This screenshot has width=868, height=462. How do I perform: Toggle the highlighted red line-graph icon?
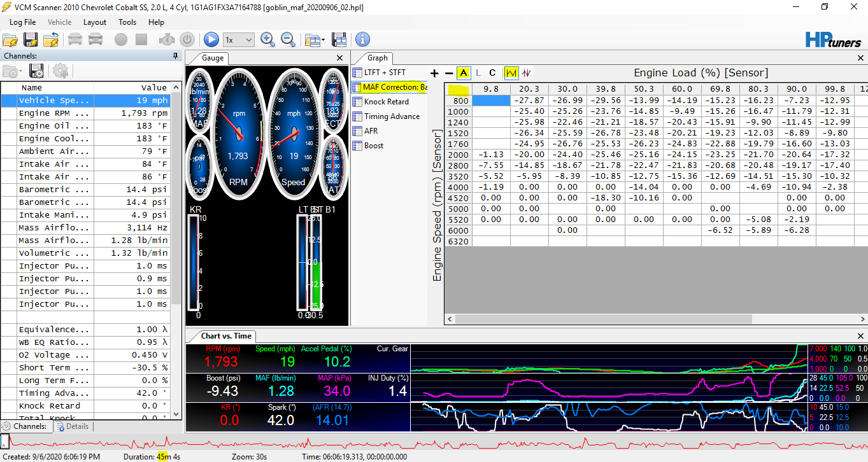point(511,73)
